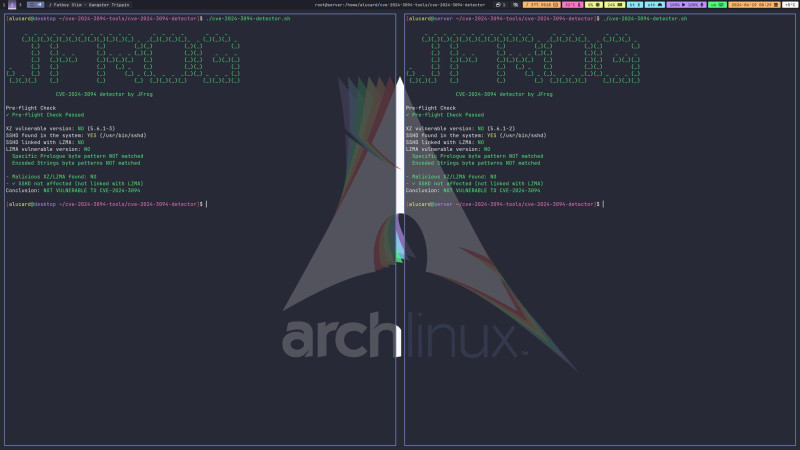Focus the desktop terminal's bottom prompt line
The height and width of the screenshot is (450, 800).
point(106,204)
